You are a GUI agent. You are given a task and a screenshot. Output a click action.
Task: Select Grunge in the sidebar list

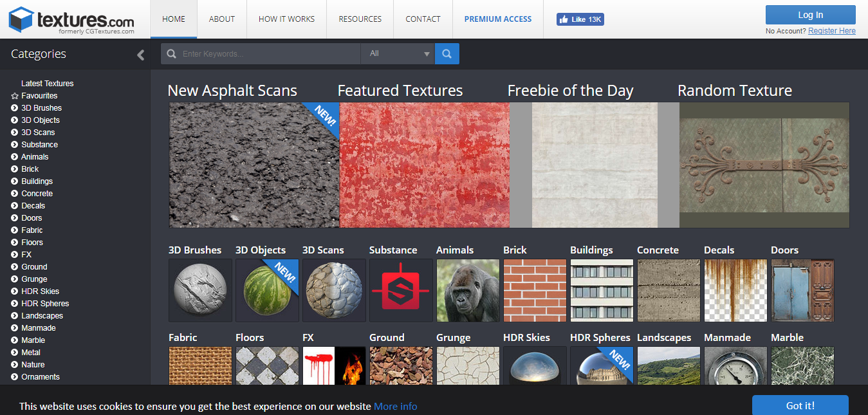[34, 279]
